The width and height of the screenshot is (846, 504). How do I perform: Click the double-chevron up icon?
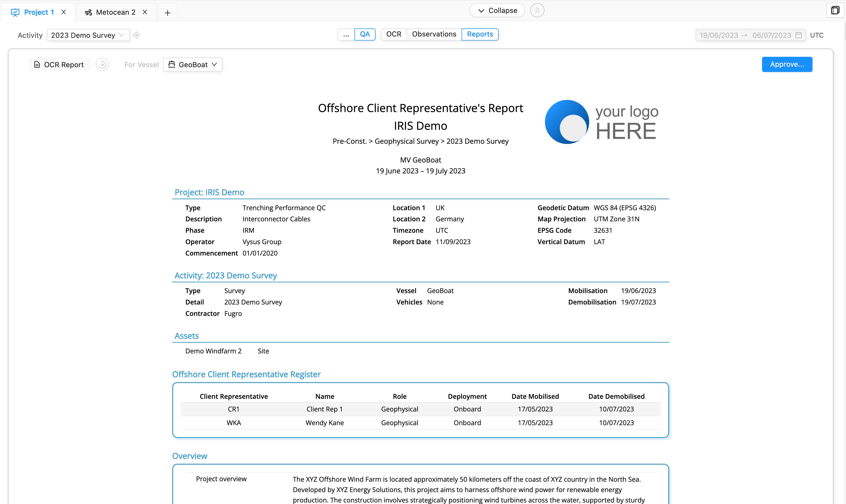point(537,11)
